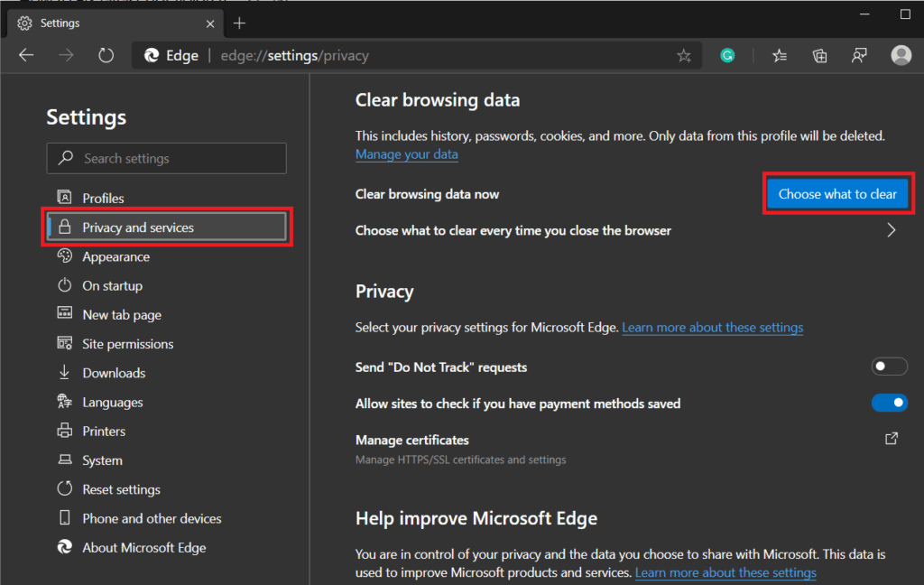Enable Send Do Not Track requests toggle

coord(889,367)
